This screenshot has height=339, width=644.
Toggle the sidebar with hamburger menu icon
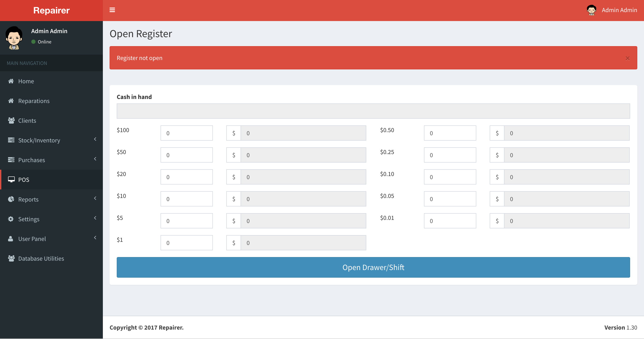pyautogui.click(x=112, y=10)
